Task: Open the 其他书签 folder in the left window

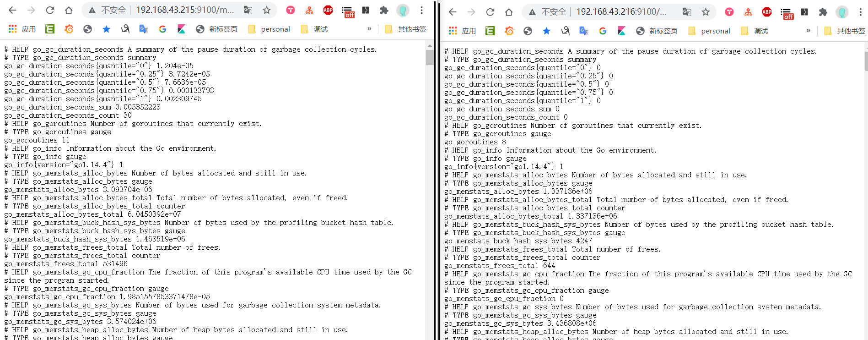Action: coord(405,29)
